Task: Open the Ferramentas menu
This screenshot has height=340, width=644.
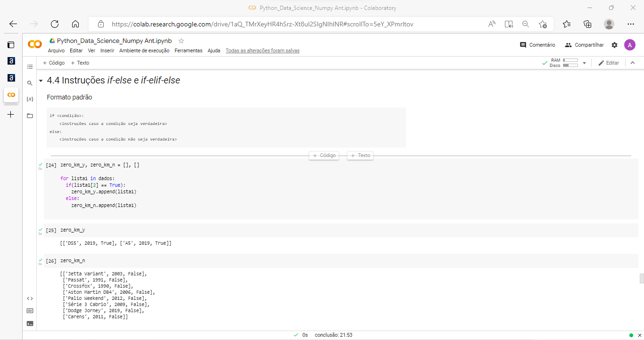Action: 188,50
